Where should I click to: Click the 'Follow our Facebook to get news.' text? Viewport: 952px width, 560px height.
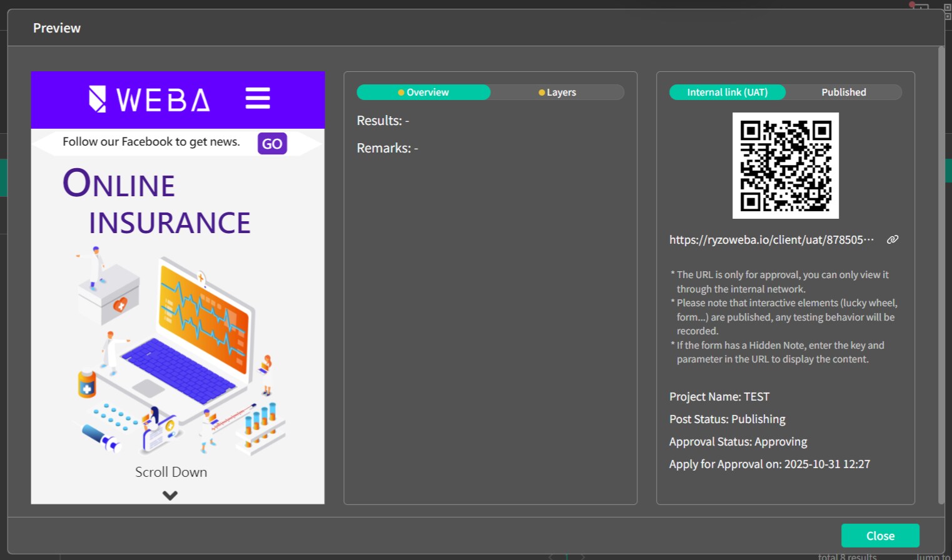point(151,142)
